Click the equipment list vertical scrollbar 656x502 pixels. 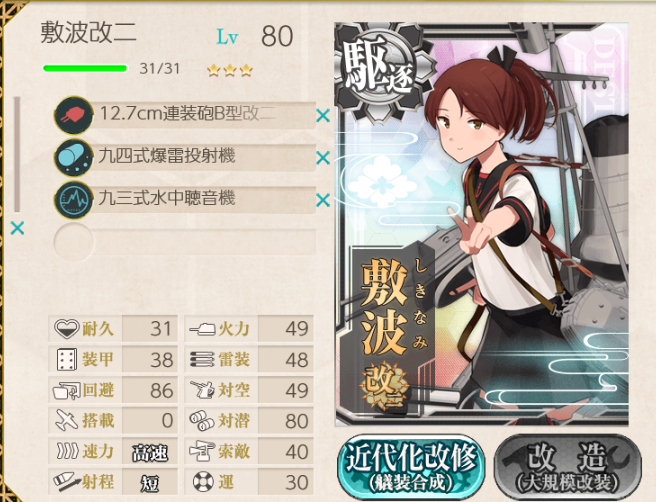point(17,154)
